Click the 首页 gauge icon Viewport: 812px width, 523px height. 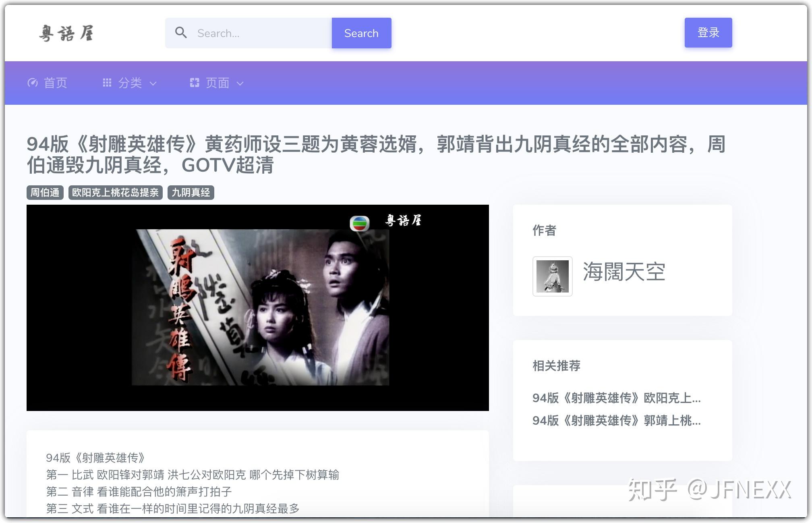tap(32, 83)
